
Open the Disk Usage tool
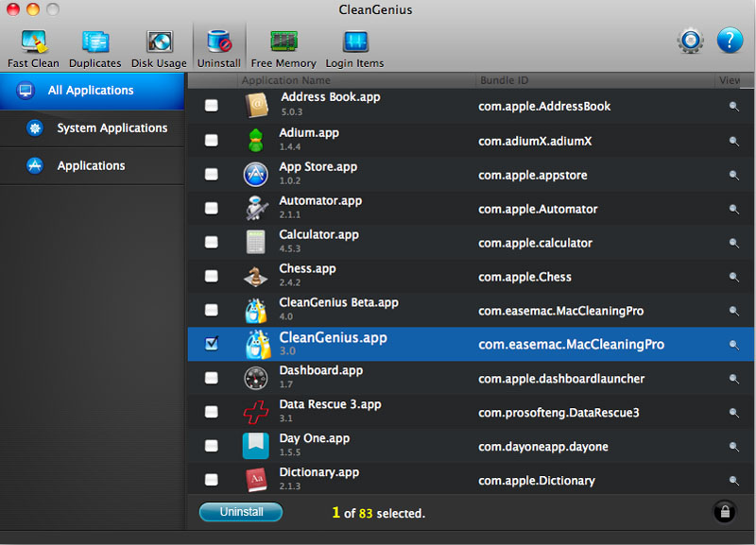(159, 49)
